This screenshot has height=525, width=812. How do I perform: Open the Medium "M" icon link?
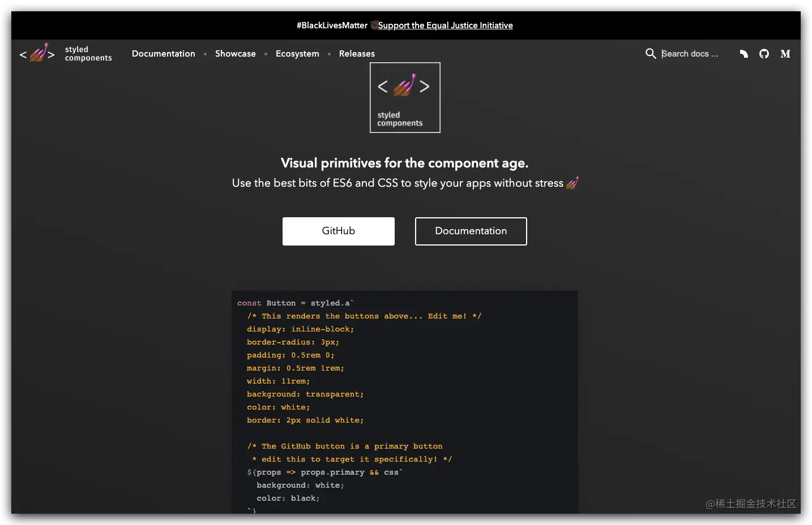[785, 54]
